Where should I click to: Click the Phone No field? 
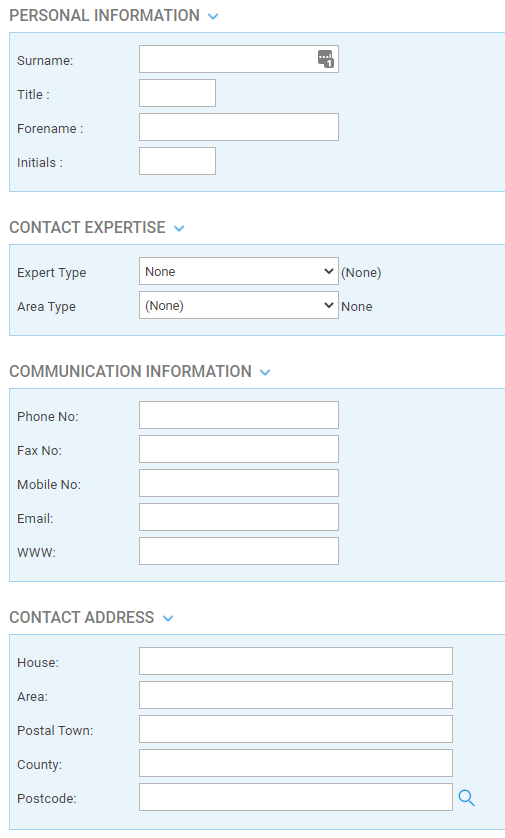click(239, 415)
